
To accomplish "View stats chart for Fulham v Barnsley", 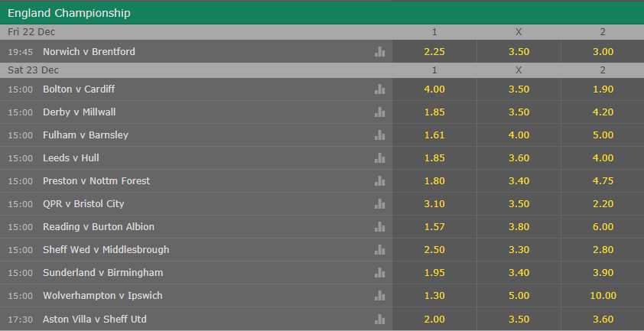I will point(379,135).
